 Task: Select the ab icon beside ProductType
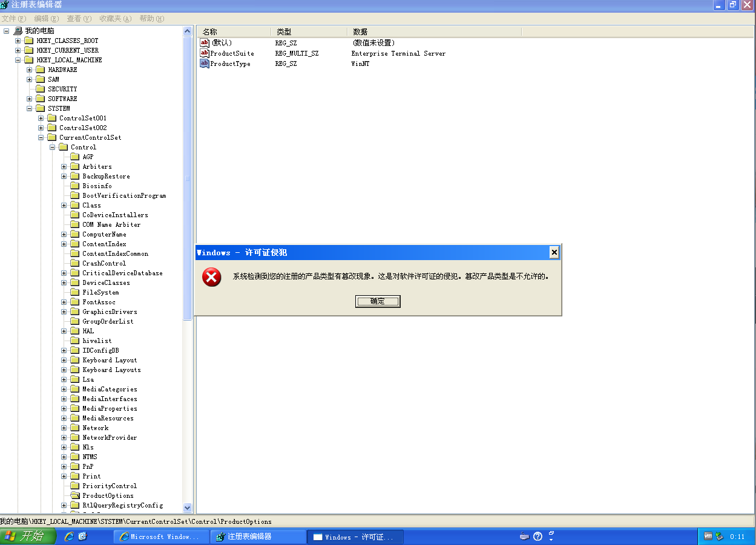tap(205, 64)
